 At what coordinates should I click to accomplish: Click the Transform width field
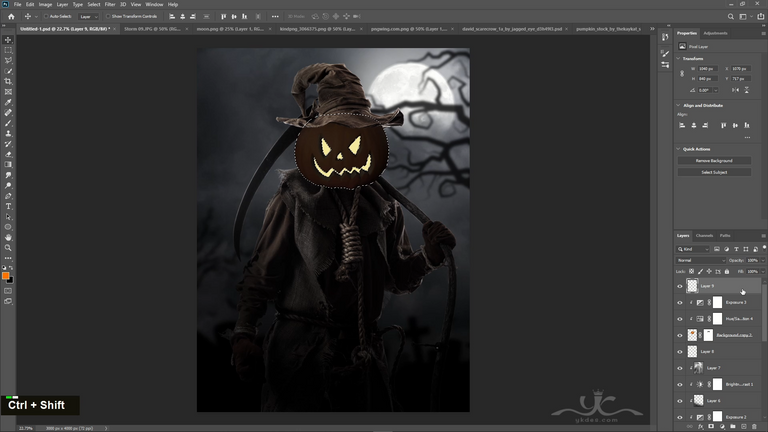tap(707, 69)
